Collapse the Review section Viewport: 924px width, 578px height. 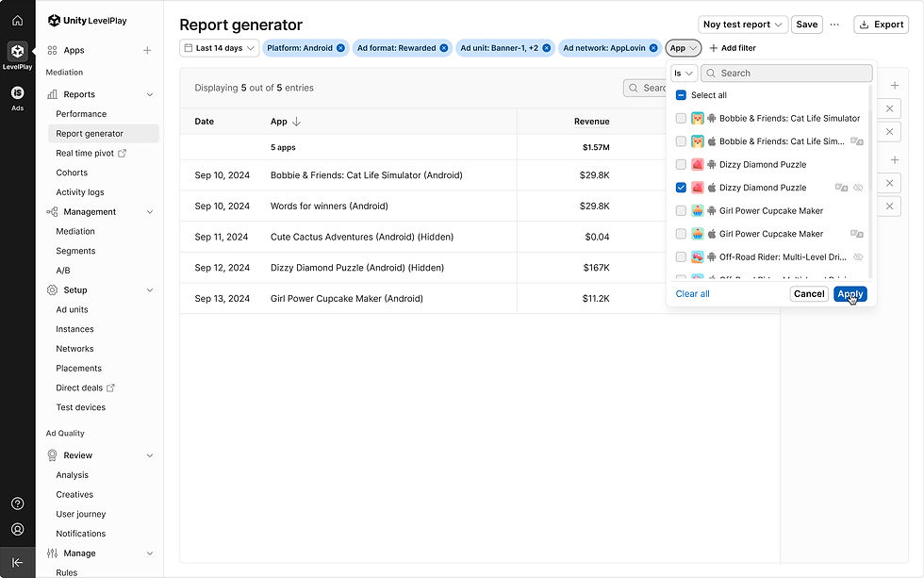coord(150,455)
